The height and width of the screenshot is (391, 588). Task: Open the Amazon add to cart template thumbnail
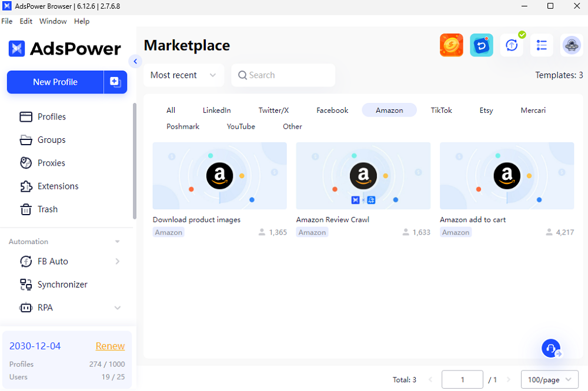tap(507, 176)
